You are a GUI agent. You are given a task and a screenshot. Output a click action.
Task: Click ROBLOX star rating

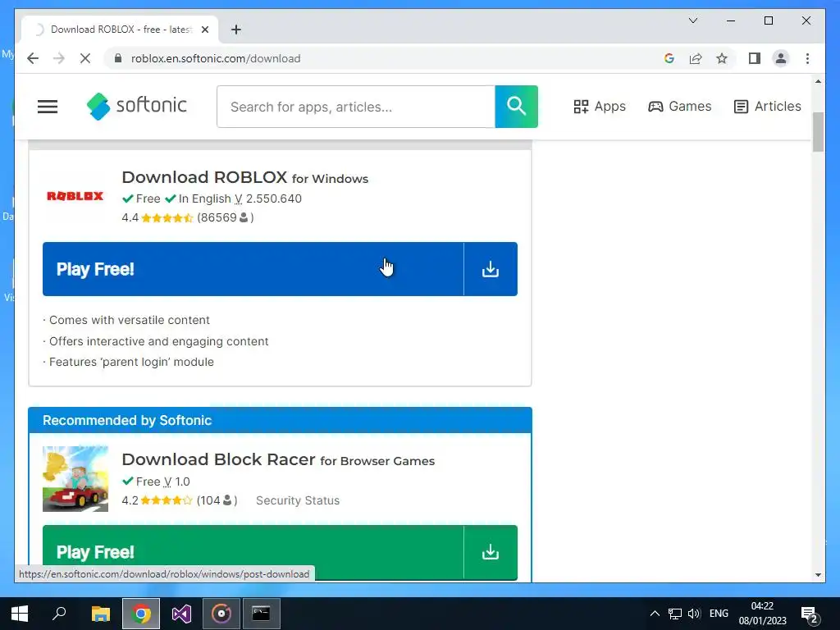pyautogui.click(x=167, y=218)
